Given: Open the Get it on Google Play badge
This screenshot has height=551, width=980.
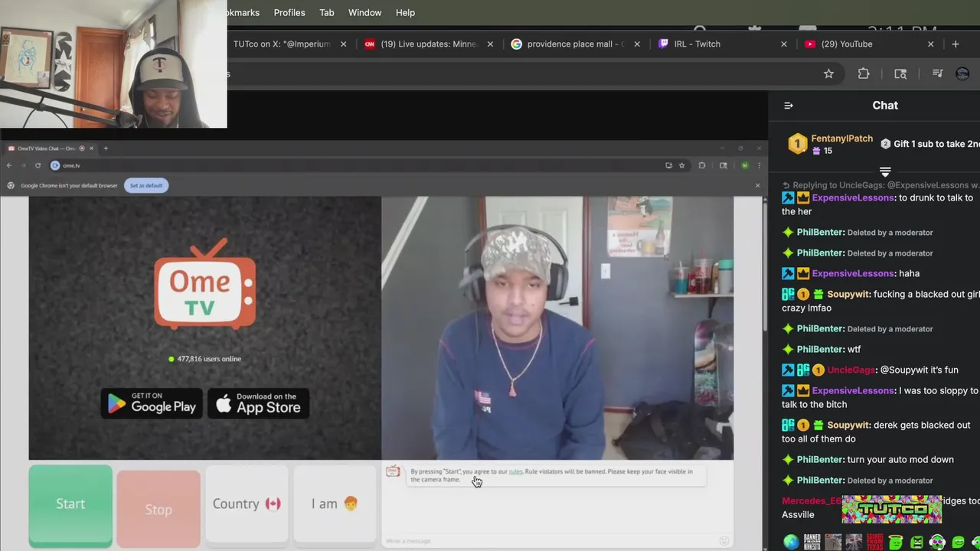Looking at the screenshot, I should pos(152,403).
